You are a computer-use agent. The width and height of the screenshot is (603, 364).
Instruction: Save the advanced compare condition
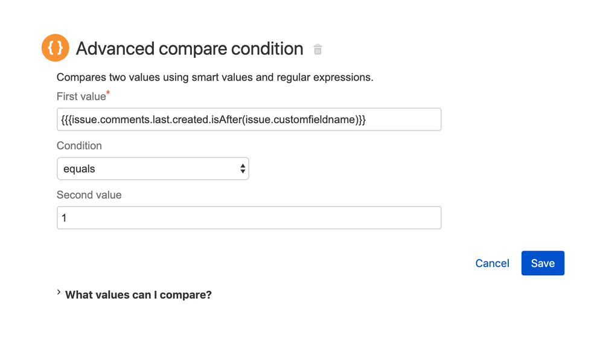coord(543,263)
